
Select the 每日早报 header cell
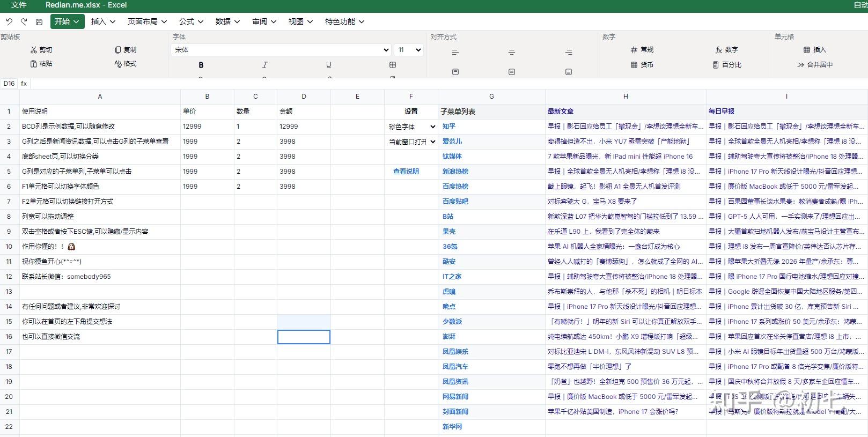click(x=786, y=112)
